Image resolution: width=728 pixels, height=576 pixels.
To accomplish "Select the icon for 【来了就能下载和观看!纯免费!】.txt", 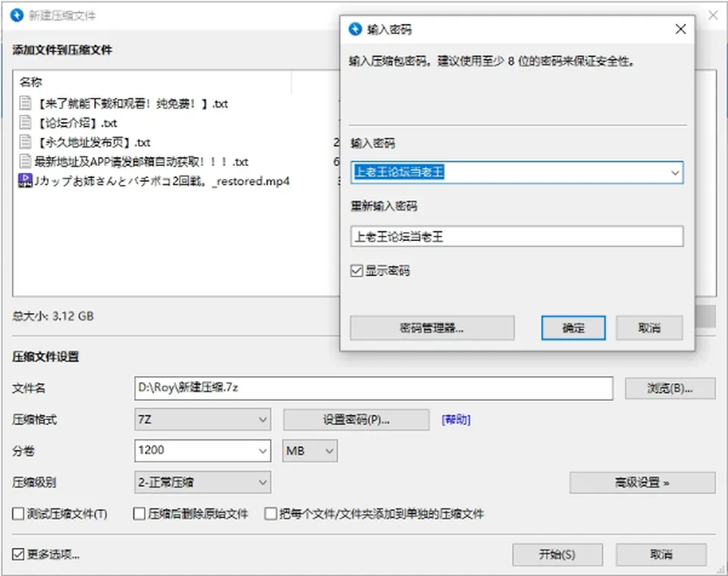I will (26, 103).
